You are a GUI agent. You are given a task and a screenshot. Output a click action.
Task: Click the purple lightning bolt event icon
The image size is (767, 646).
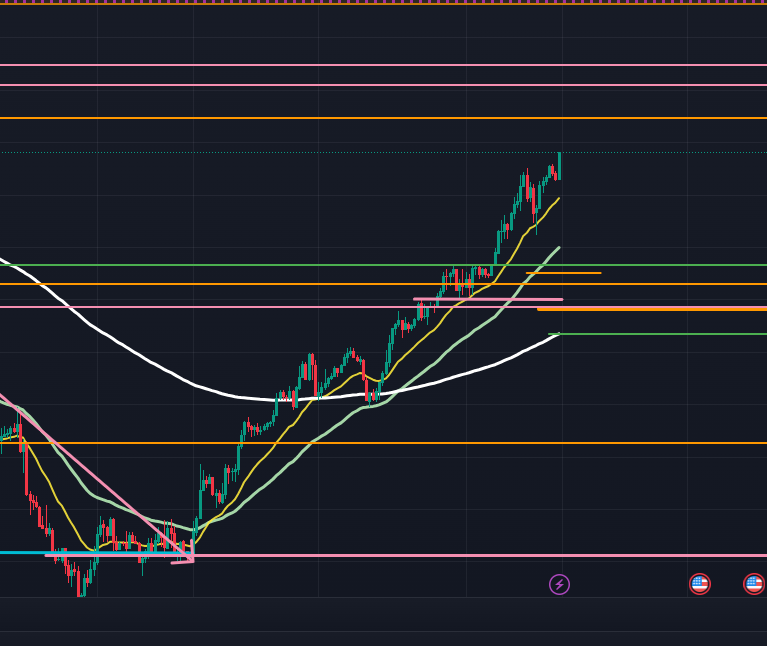click(559, 584)
